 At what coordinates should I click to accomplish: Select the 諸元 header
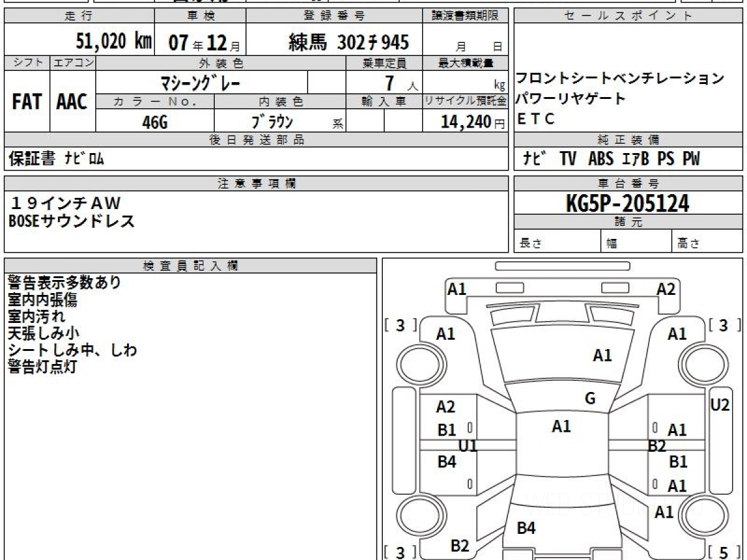pyautogui.click(x=628, y=222)
